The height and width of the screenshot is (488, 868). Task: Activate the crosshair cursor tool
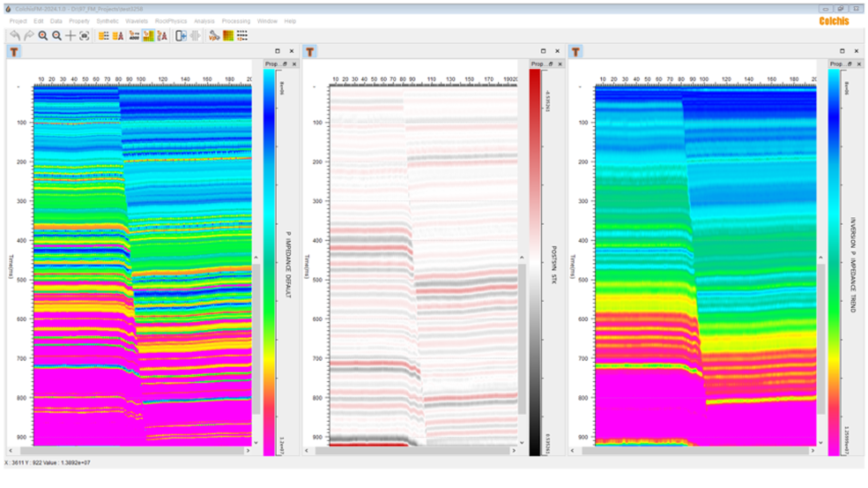click(70, 35)
